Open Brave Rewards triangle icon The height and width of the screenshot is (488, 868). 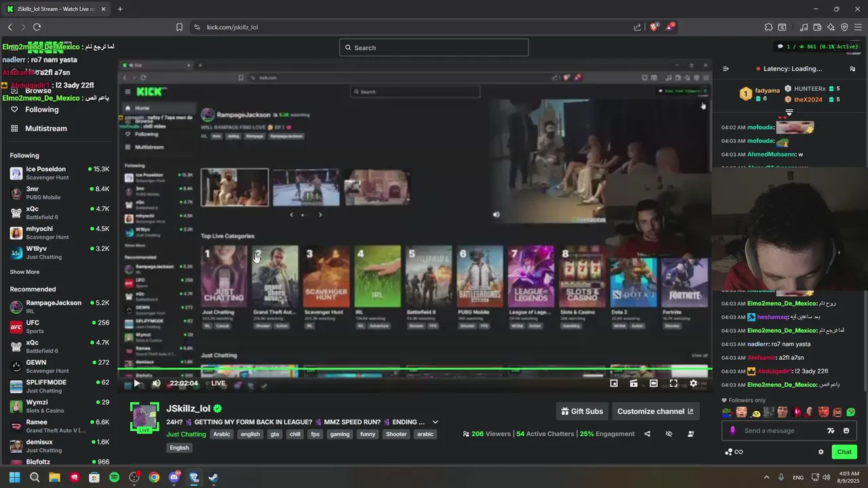[x=670, y=27]
